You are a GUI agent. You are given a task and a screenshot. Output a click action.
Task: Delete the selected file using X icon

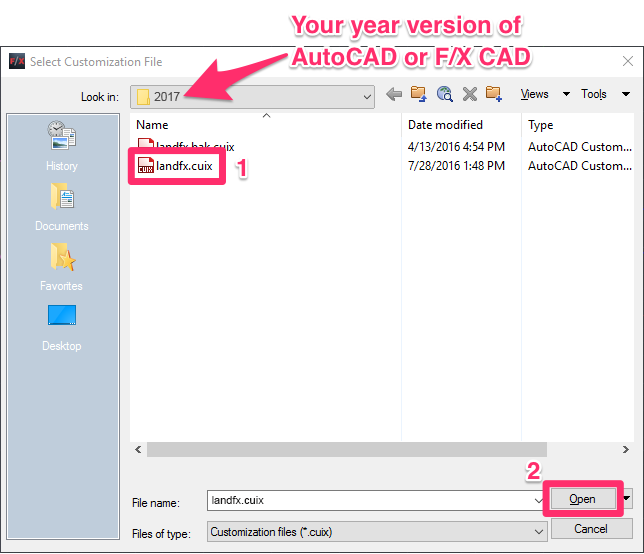469,94
